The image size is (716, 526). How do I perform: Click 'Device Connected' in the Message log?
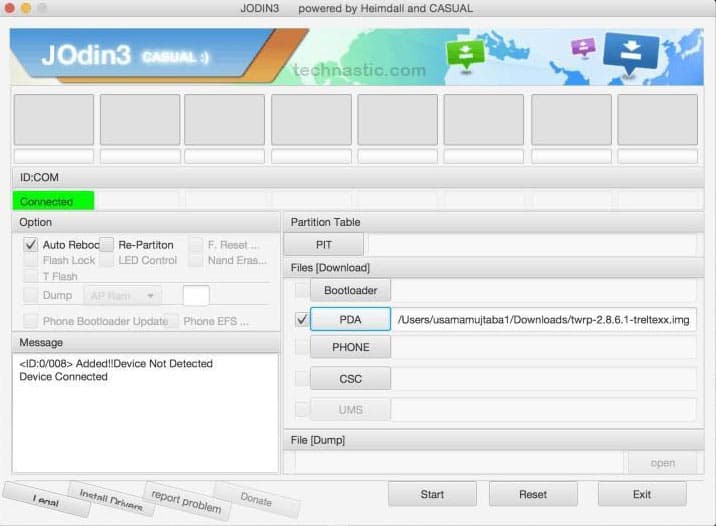coord(63,377)
